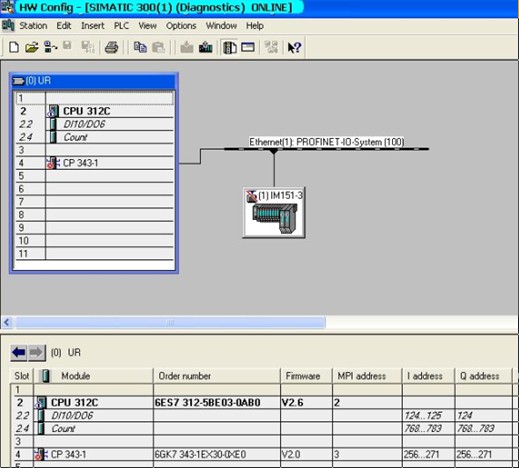Click the horizontal scrollbar thumb
This screenshot has width=519, height=468.
tap(170, 322)
